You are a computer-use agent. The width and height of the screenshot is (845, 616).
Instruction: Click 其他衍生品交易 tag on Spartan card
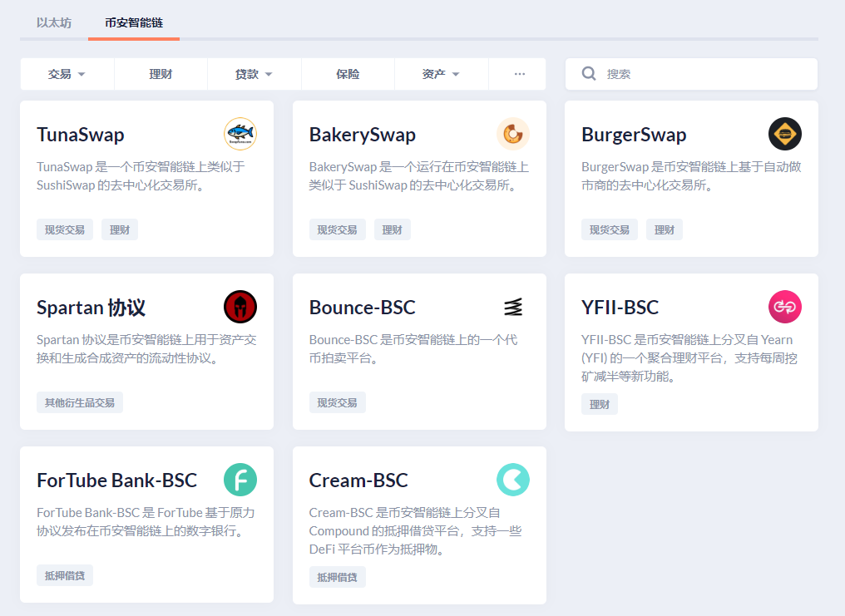tap(80, 402)
